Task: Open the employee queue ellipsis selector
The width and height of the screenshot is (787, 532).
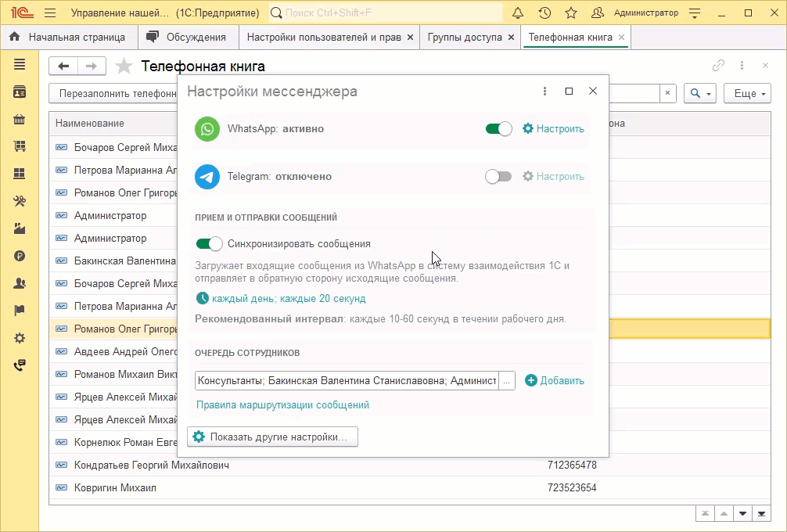Action: pyautogui.click(x=506, y=381)
